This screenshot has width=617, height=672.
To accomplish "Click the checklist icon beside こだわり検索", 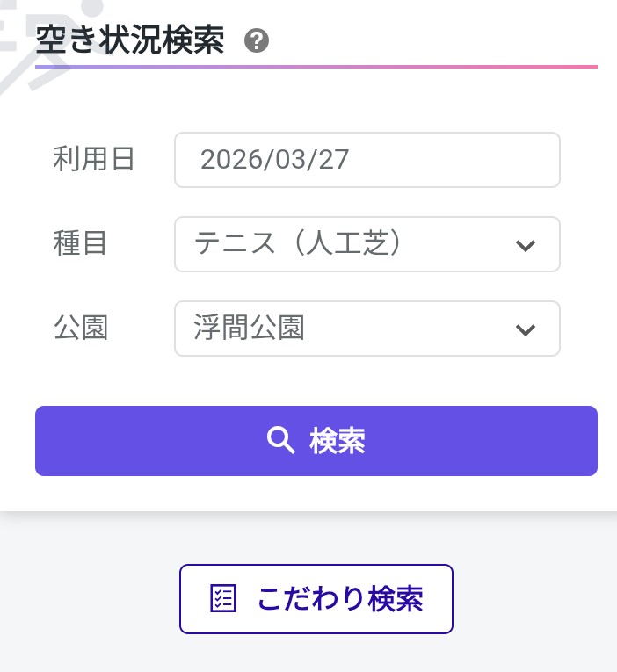I will coord(223,599).
